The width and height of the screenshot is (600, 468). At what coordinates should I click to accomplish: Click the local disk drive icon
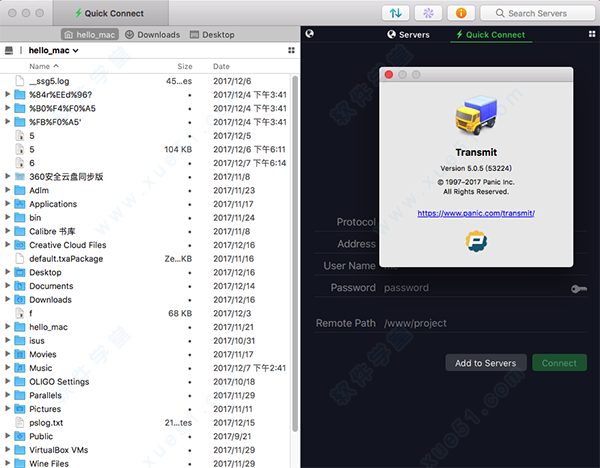coord(9,50)
